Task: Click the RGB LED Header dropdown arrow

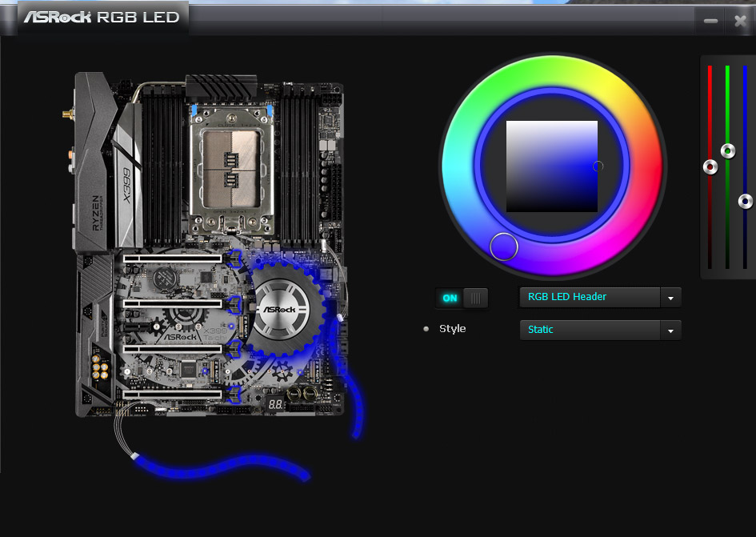Action: [670, 298]
